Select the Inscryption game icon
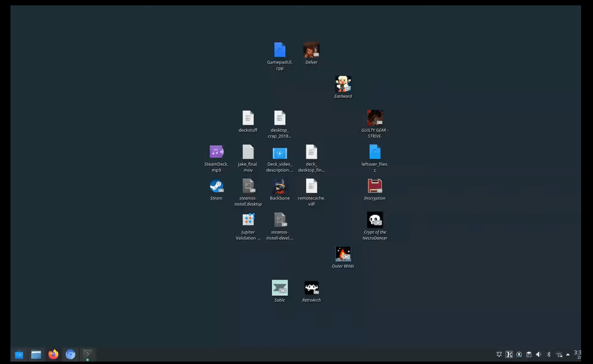The height and width of the screenshot is (364, 593). click(375, 186)
